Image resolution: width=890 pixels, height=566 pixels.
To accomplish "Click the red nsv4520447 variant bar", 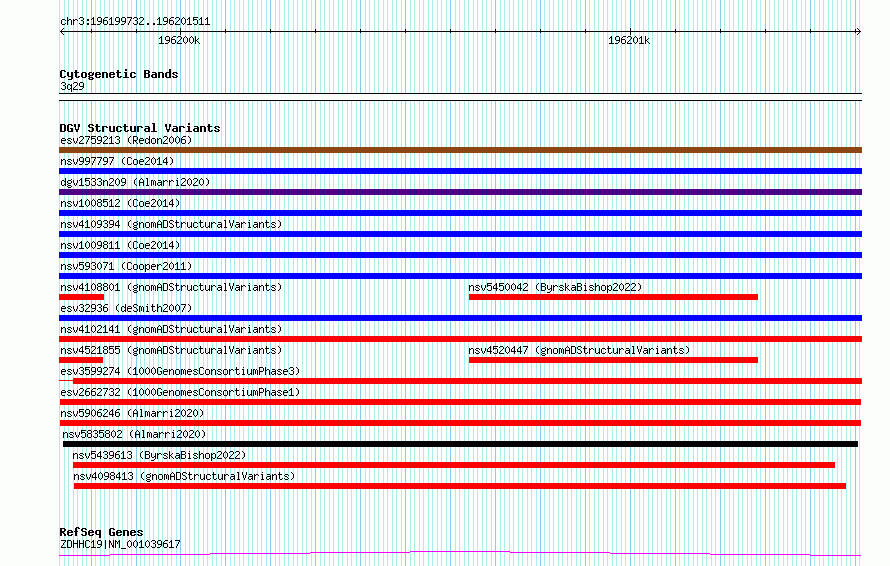I will click(613, 360).
